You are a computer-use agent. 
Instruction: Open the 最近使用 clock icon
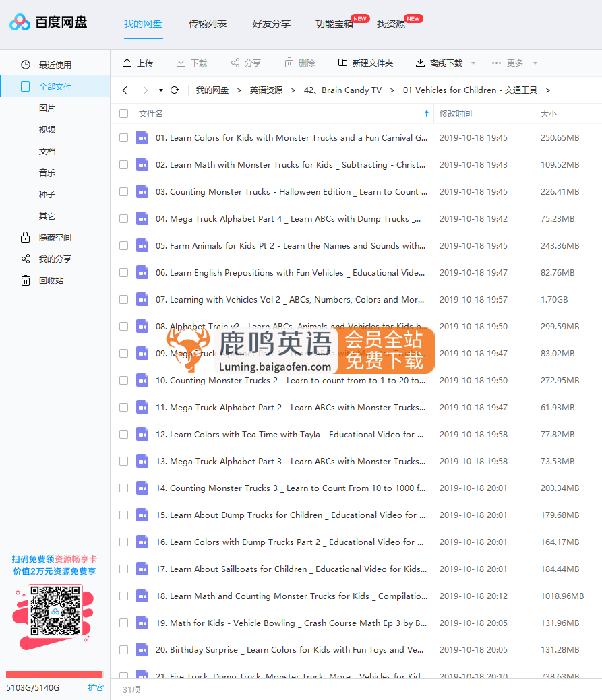26,65
